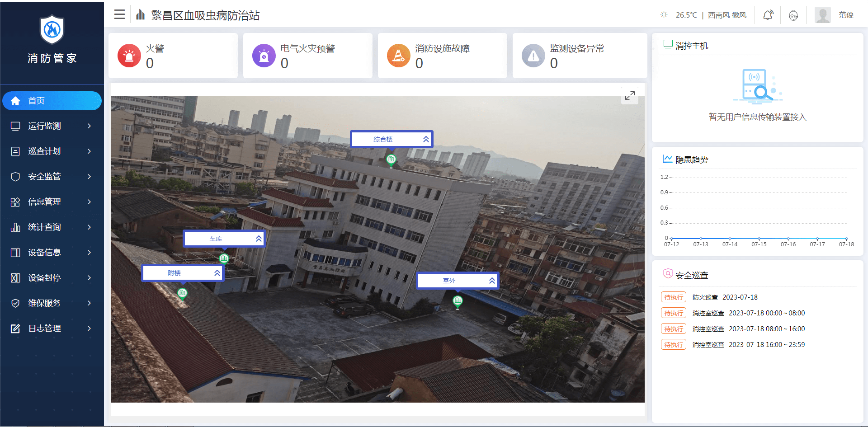868x427 pixels.
Task: Click the green map pin under 室外
Action: click(458, 301)
